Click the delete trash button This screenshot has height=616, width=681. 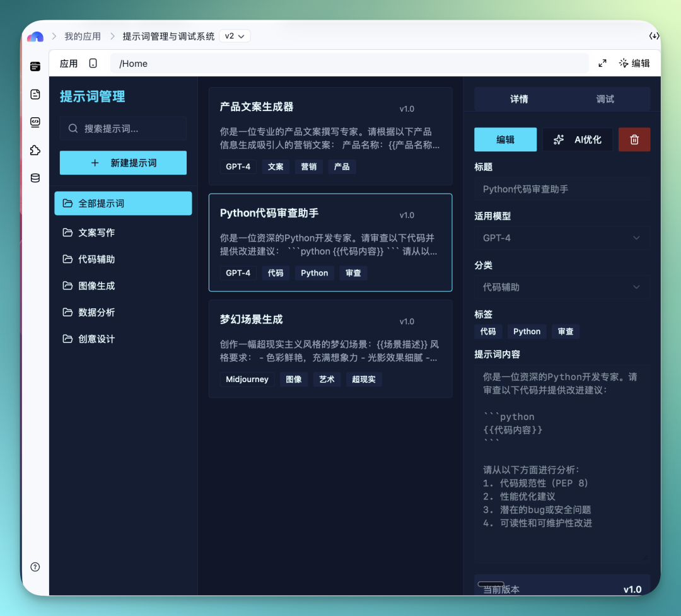(x=634, y=139)
